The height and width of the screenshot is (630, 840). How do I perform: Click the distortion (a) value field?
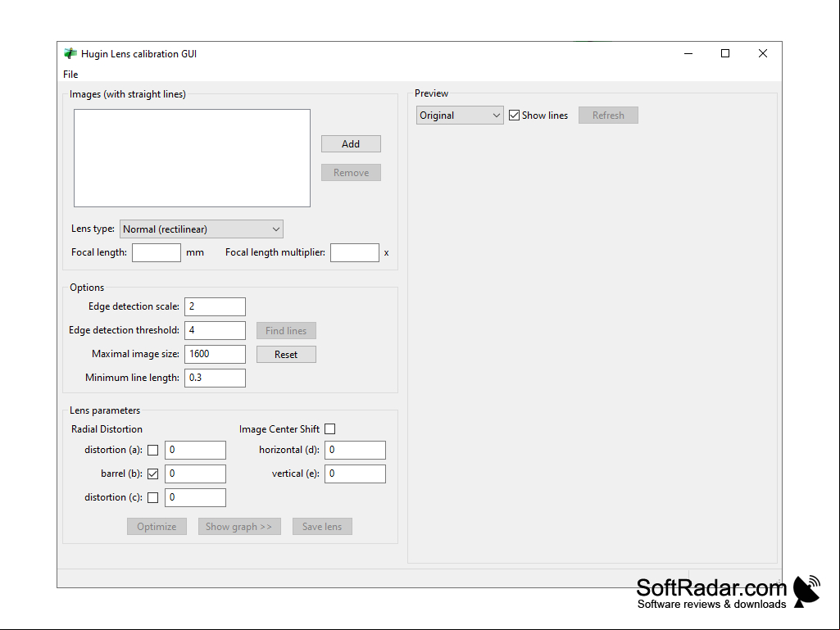coord(195,450)
